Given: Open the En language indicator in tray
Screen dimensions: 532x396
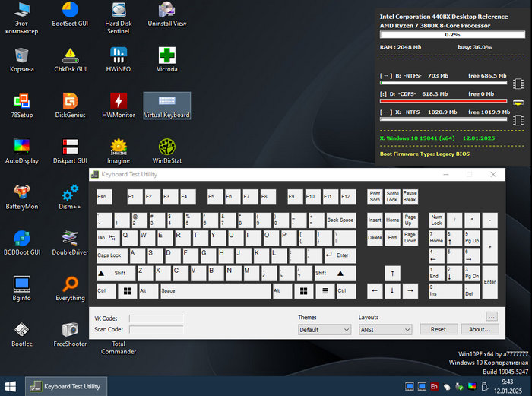Looking at the screenshot, I should (434, 386).
